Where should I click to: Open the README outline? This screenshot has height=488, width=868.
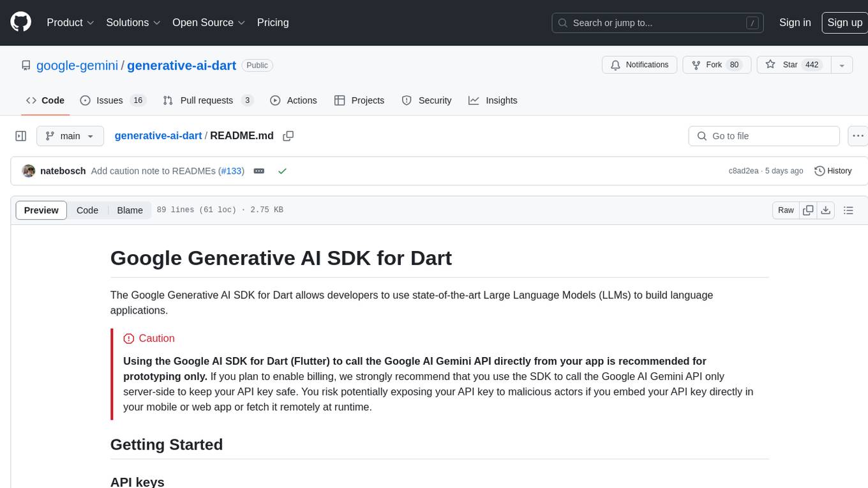(848, 210)
